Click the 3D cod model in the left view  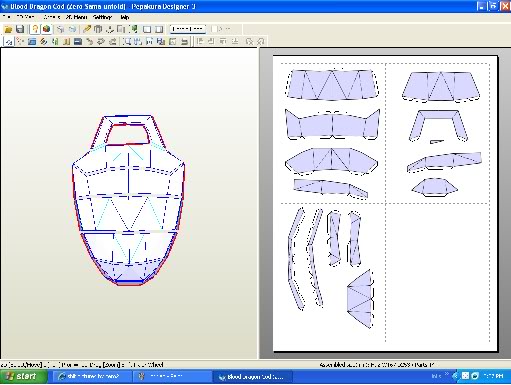click(x=128, y=200)
